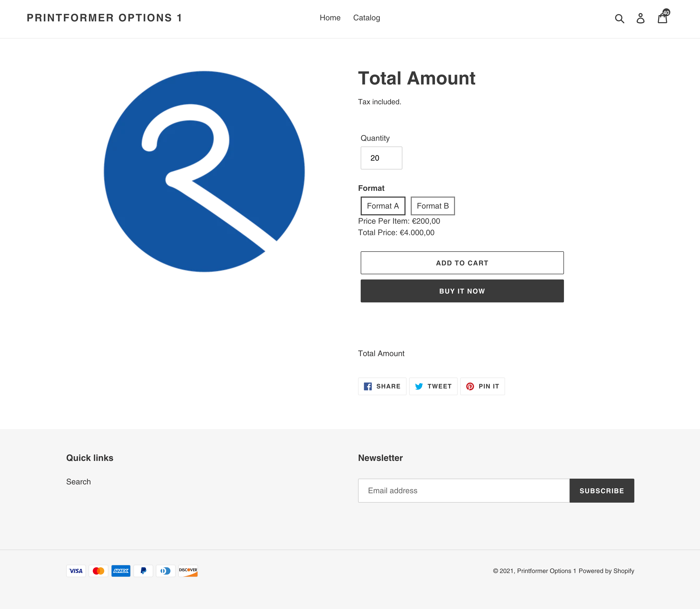This screenshot has width=700, height=609.
Task: Open the shopping cart bag icon
Action: [x=662, y=19]
